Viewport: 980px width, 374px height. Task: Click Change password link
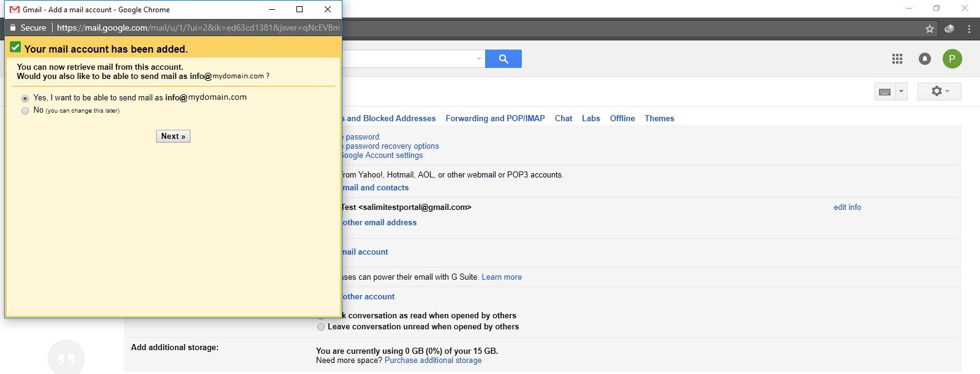click(x=361, y=137)
